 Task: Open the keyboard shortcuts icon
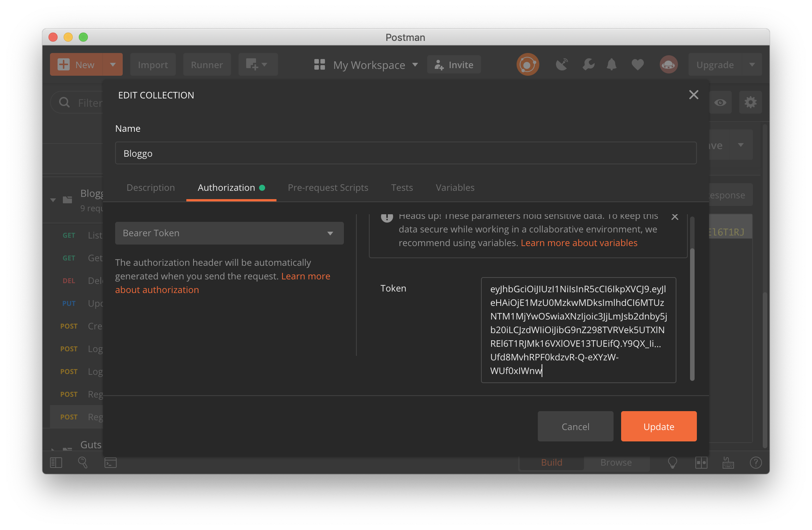pyautogui.click(x=728, y=463)
